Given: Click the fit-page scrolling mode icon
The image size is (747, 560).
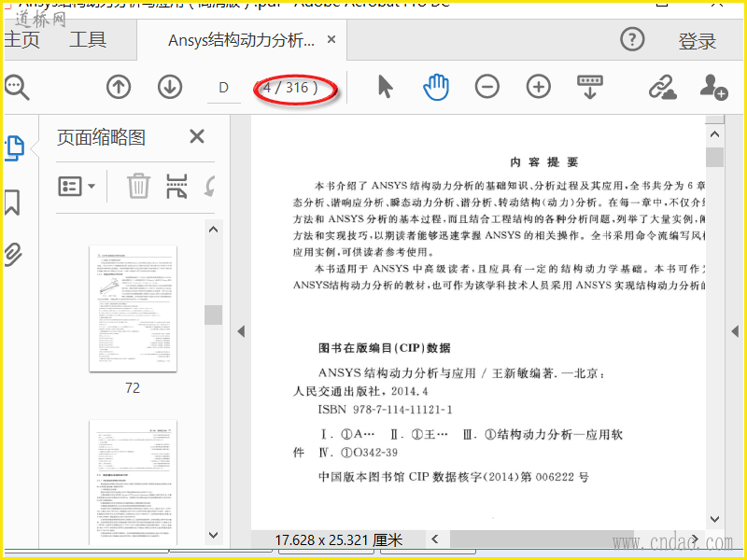Looking at the screenshot, I should pyautogui.click(x=590, y=87).
